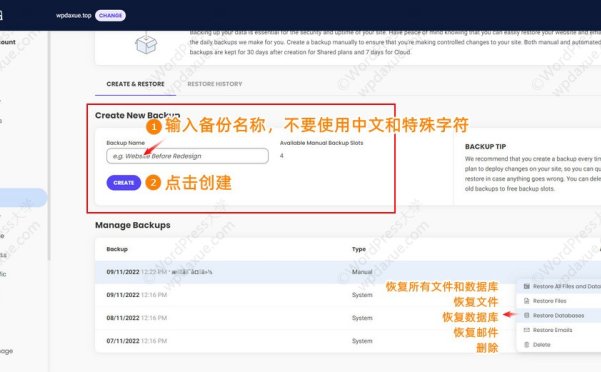Open the Restore History tab
Viewport: 601px width, 372px height.
coord(215,84)
